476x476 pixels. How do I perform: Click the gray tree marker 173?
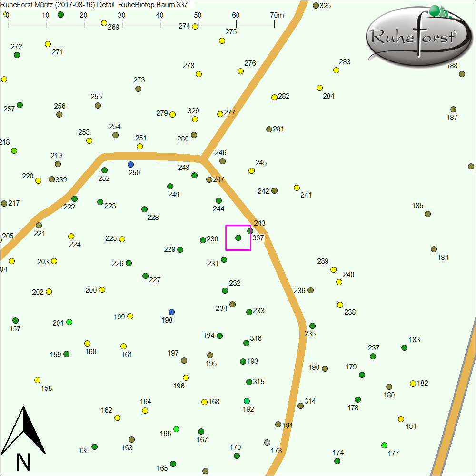pyautogui.click(x=267, y=442)
